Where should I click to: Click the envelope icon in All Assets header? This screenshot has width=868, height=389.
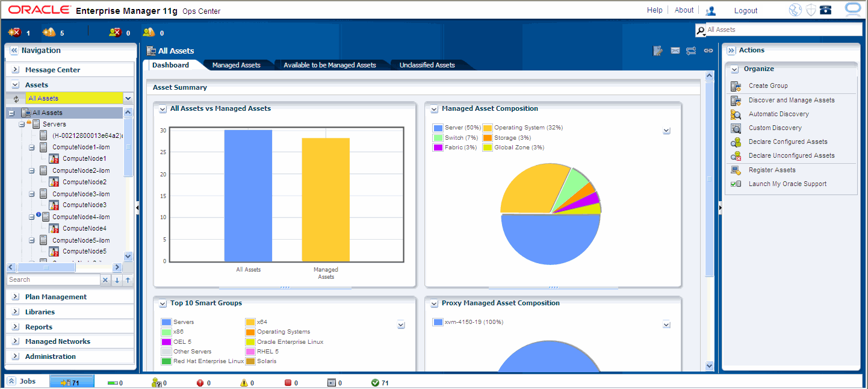coord(675,51)
